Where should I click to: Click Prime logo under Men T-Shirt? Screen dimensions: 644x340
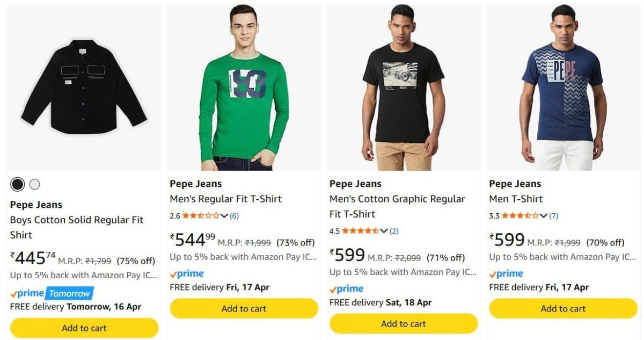[x=506, y=274]
